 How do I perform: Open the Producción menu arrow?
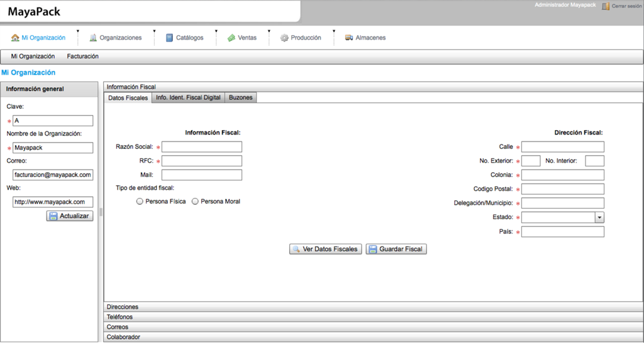coord(334,31)
